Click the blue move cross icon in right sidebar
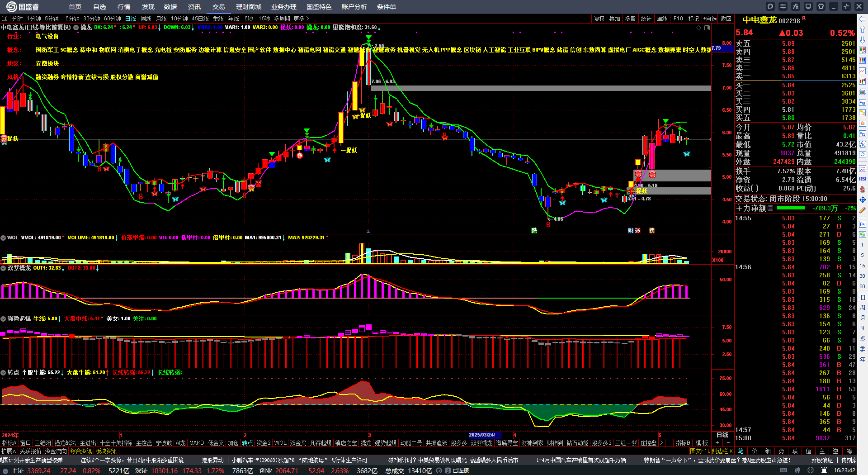Screen dimensions: 868x475 click(863, 199)
